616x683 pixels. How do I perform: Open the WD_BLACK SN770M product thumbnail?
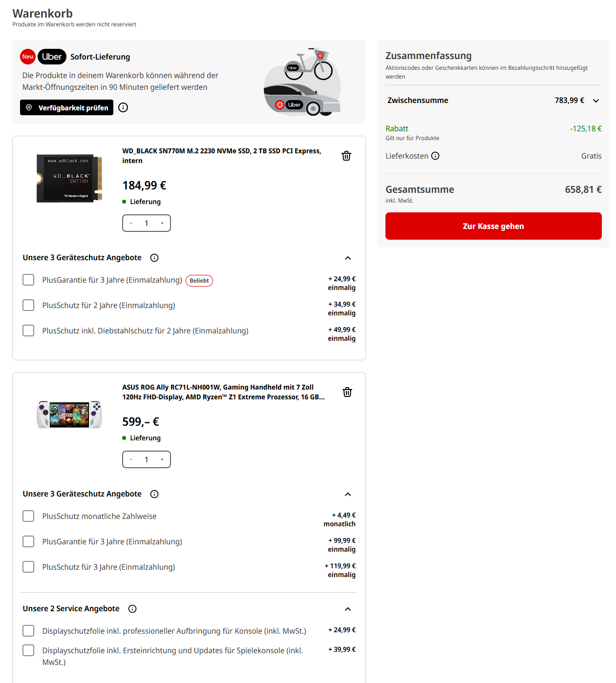(x=69, y=178)
